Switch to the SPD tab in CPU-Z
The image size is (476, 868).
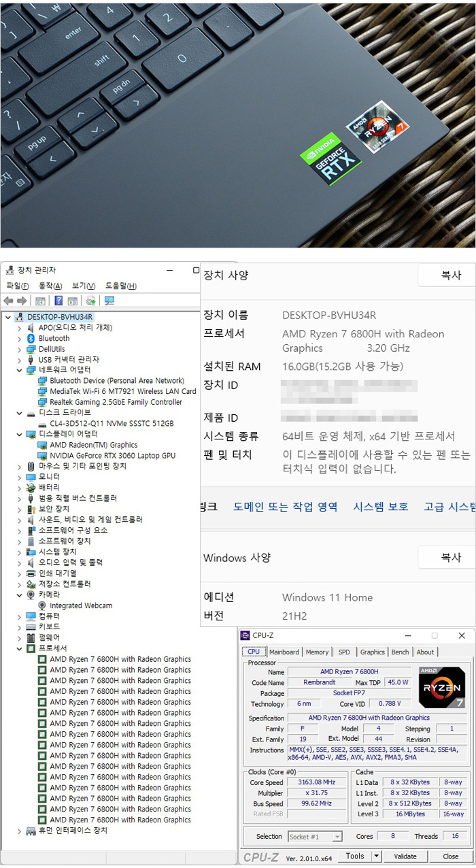344,652
